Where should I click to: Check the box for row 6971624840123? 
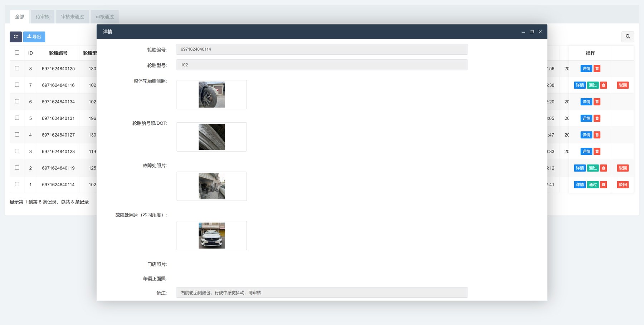click(17, 151)
